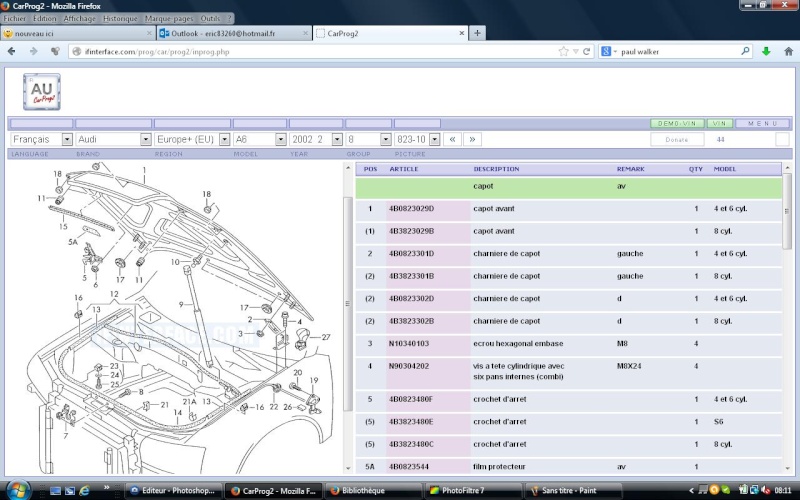Select article 4B0823544 film protecteur
This screenshot has height=500, width=800.
coord(568,466)
